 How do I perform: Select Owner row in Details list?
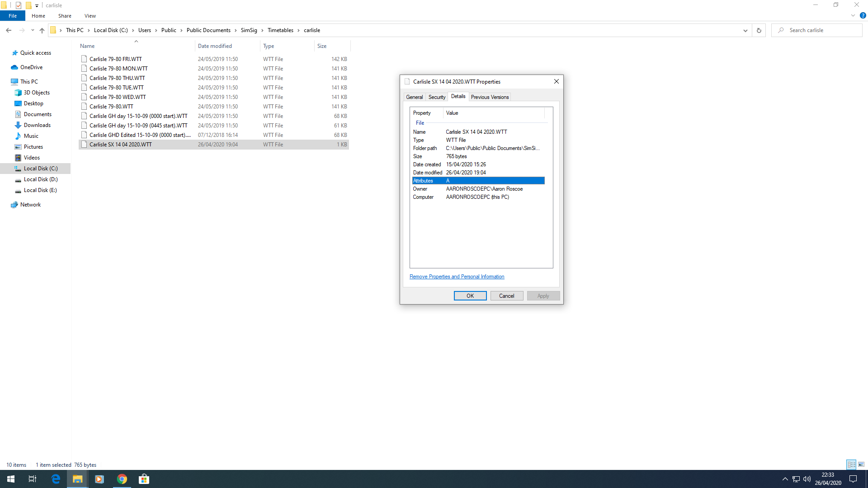478,189
